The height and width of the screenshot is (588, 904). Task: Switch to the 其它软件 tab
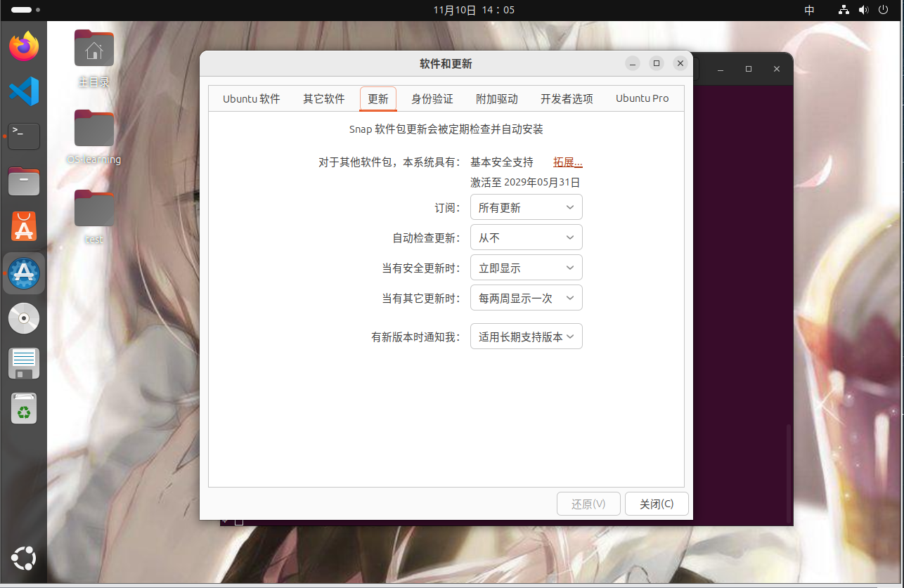coord(324,99)
